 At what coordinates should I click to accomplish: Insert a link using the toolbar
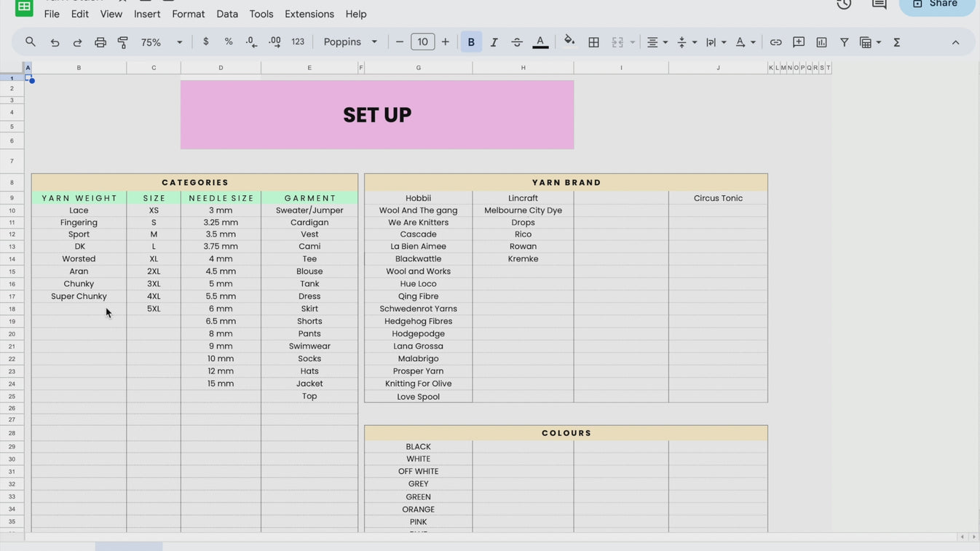pyautogui.click(x=775, y=41)
